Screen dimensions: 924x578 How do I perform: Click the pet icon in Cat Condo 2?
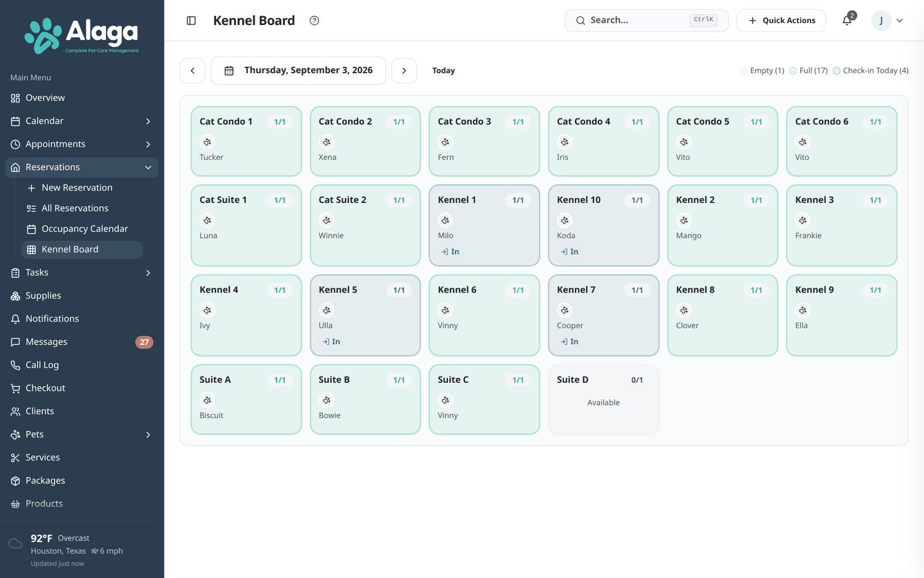[x=327, y=142]
